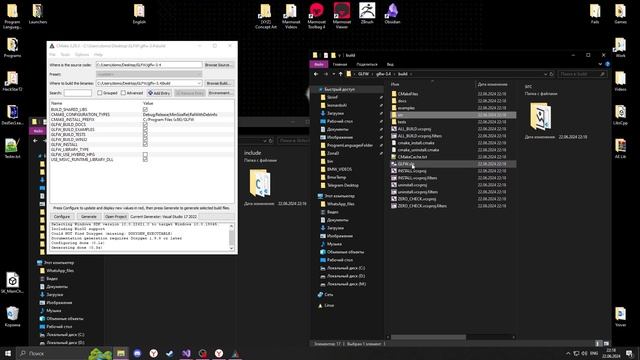
Task: Toggle GLFW_INSTALL checkbox
Action: [x=145, y=144]
